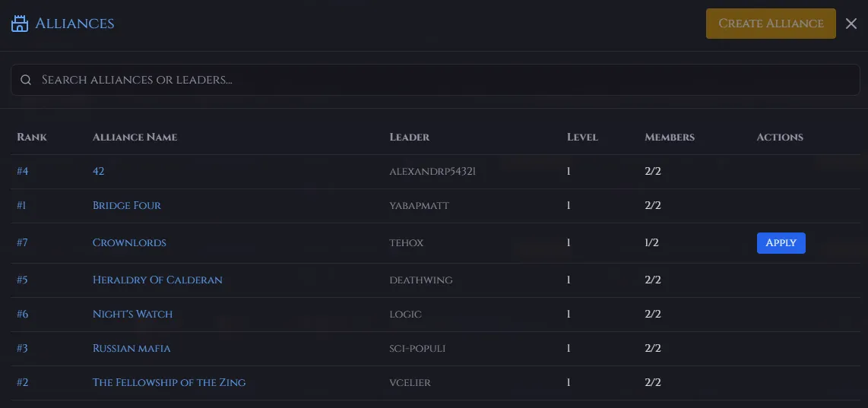
Task: Open the Bridge Four alliance
Action: coord(127,205)
